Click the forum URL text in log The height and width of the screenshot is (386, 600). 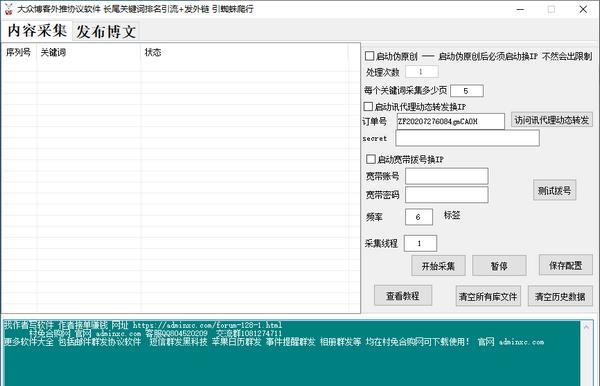click(x=207, y=325)
